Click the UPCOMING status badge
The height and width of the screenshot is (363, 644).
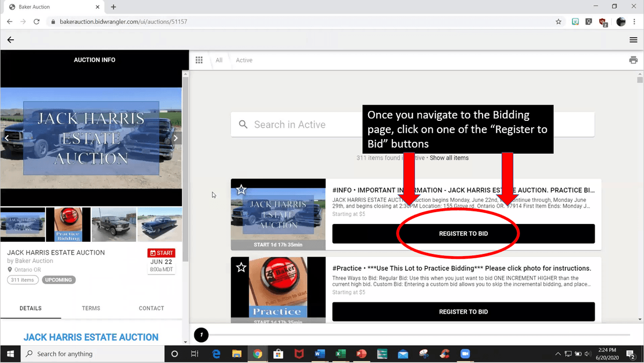59,280
